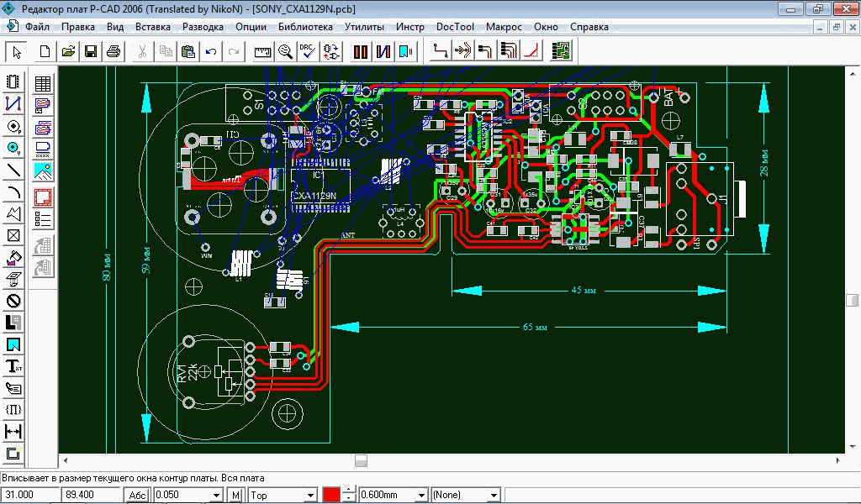This screenshot has width=861, height=504.
Task: Run the DRC design rule check
Action: [x=308, y=51]
